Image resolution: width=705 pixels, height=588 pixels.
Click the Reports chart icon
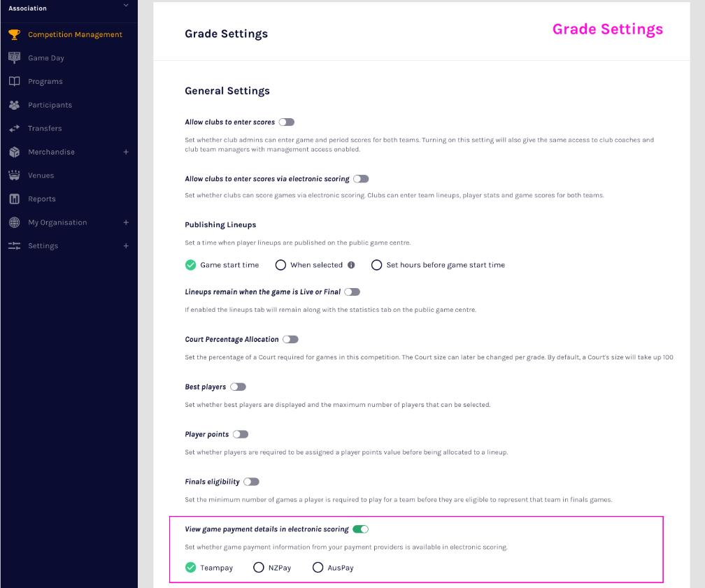(x=14, y=199)
